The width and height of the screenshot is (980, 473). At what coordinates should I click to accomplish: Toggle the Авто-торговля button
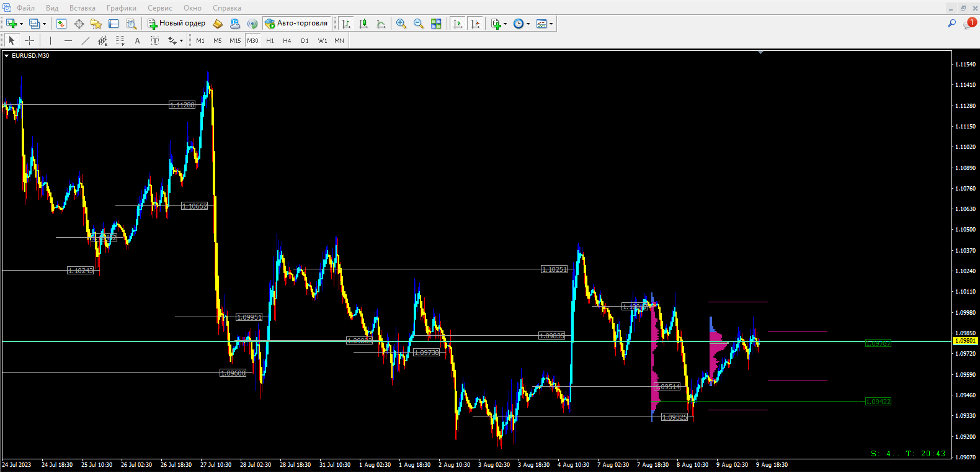(x=296, y=24)
